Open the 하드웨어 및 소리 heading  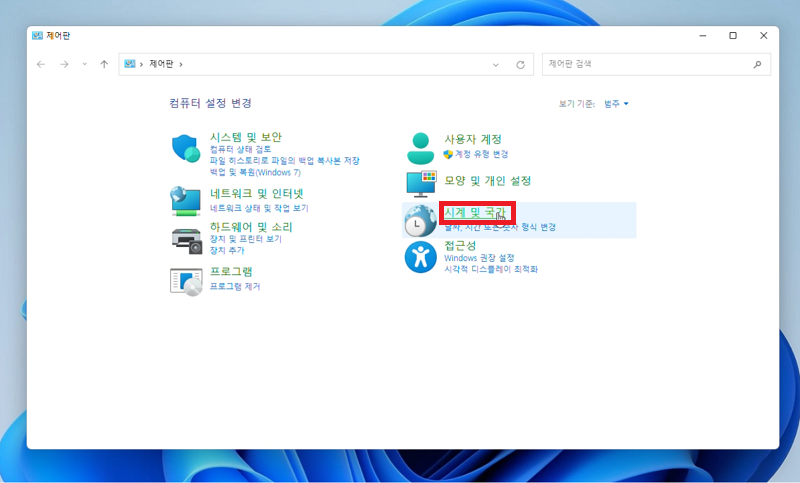pos(251,227)
